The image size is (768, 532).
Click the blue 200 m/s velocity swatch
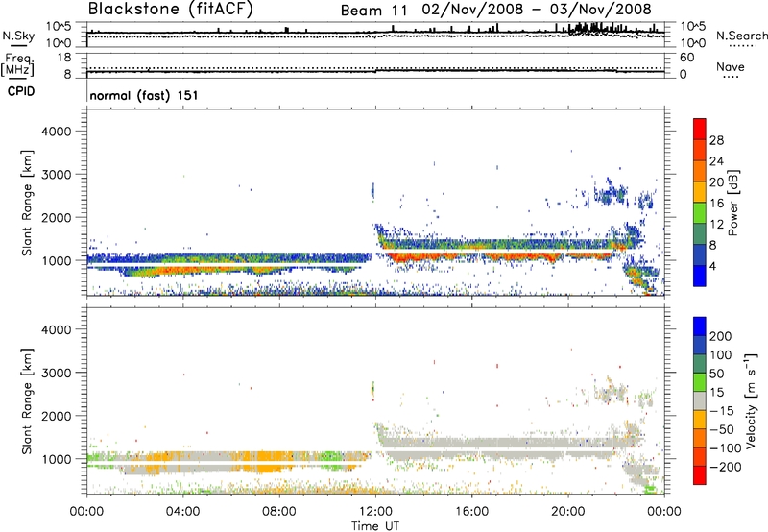pos(700,326)
